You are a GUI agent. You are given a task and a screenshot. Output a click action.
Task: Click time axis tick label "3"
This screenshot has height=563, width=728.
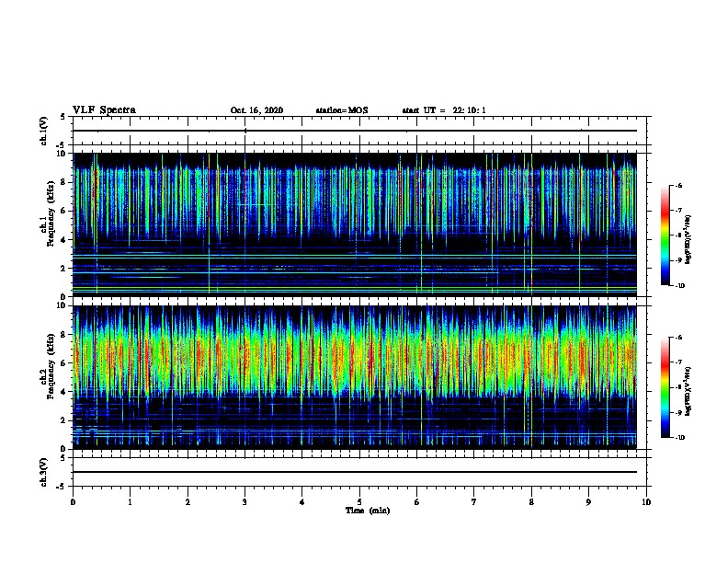245,502
